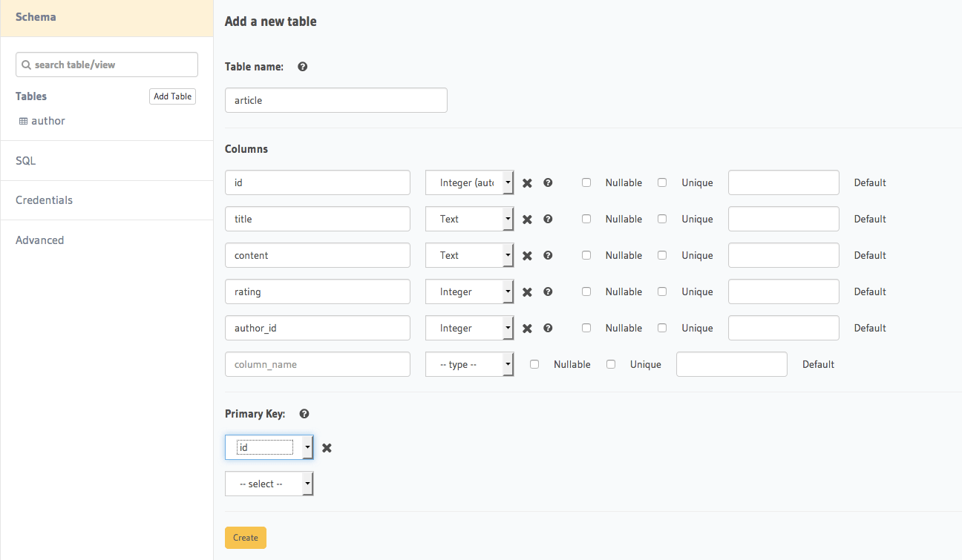
Task: Click the search table/view field
Action: click(x=107, y=65)
